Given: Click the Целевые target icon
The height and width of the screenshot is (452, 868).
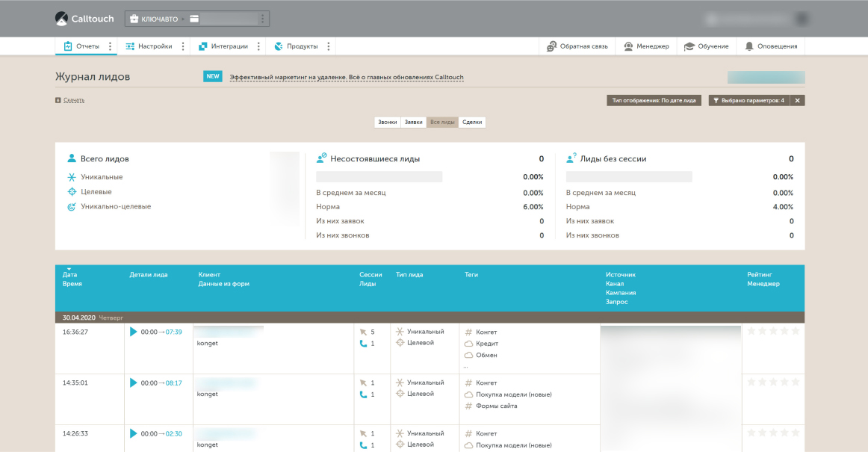Looking at the screenshot, I should [x=72, y=192].
